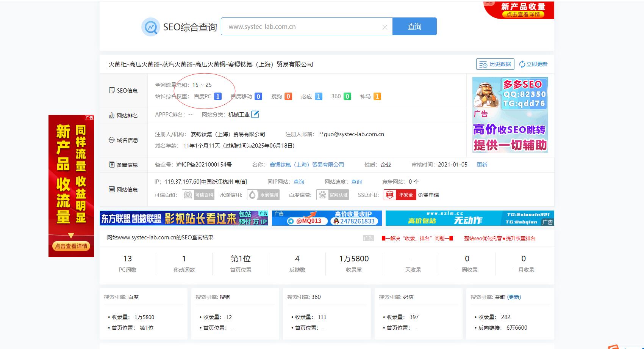Click the 百度移动 weight badge
644x349 pixels.
coord(258,96)
